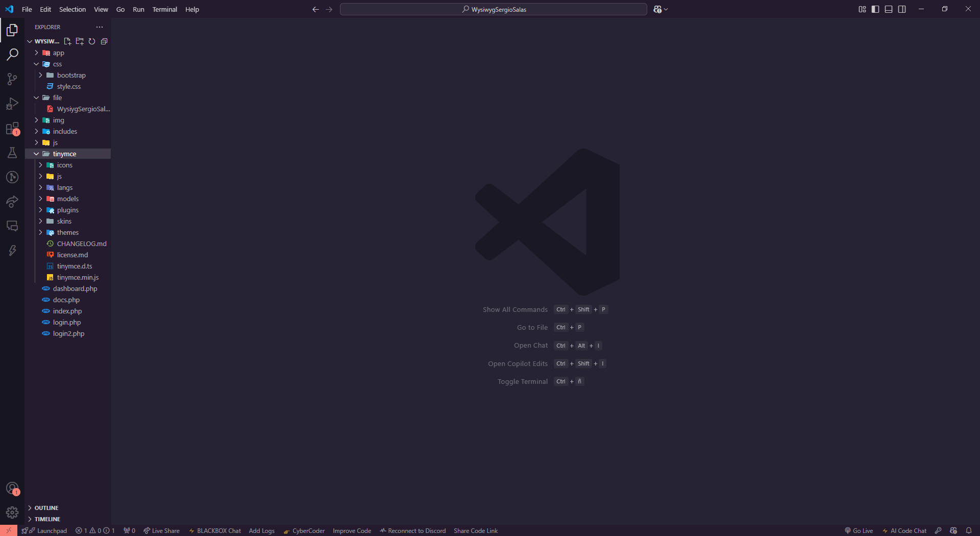Click Improve Code in status bar
This screenshot has height=536, width=980.
click(352, 531)
